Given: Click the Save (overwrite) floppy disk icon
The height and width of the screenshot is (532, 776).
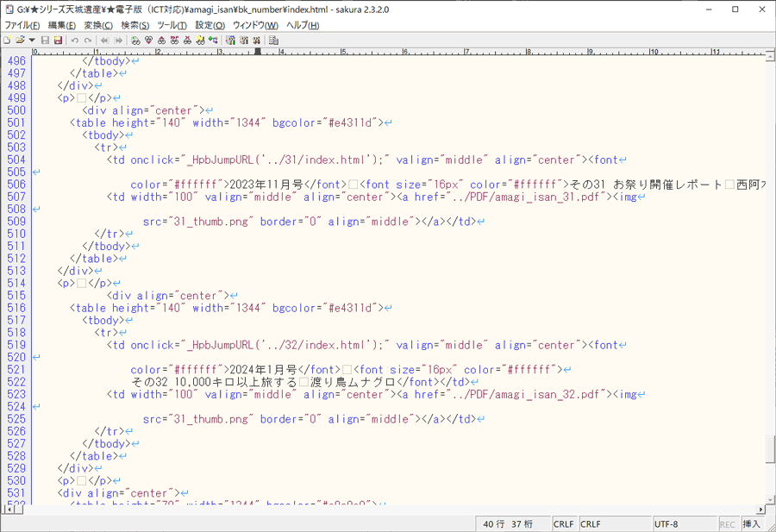Looking at the screenshot, I should click(x=45, y=40).
